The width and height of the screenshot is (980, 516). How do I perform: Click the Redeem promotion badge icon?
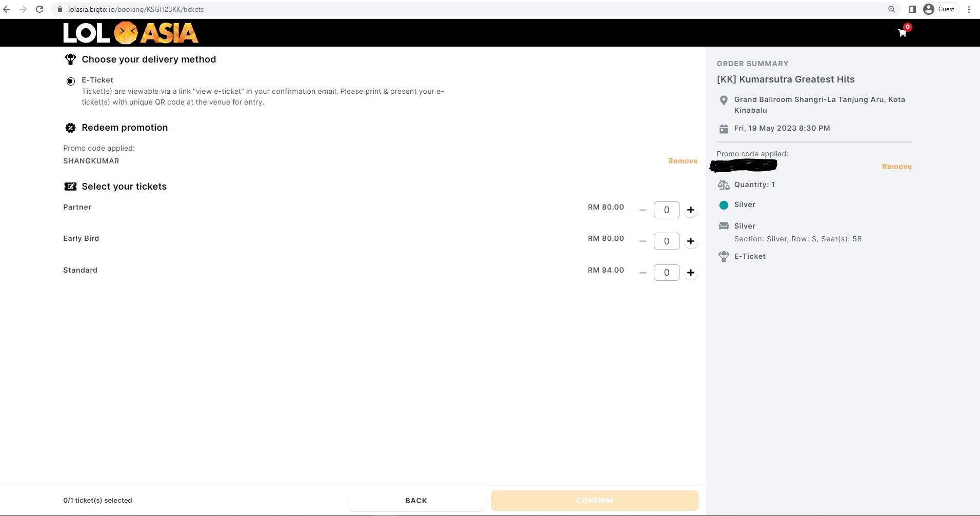pos(70,128)
